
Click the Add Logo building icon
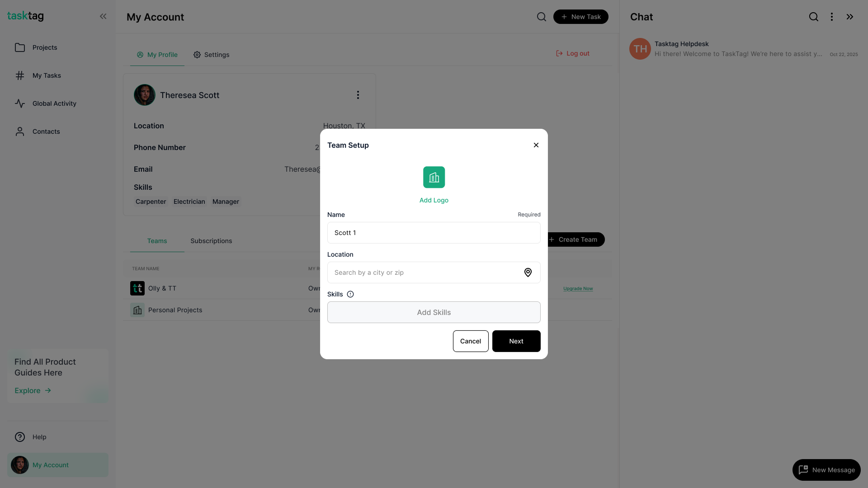(434, 177)
